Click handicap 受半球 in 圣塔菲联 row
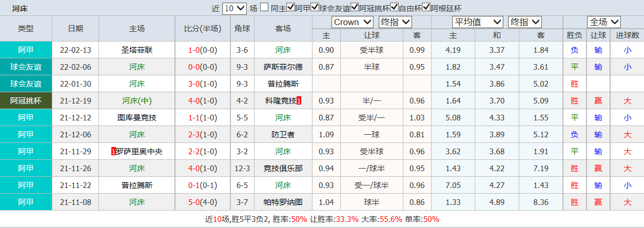Screen dimensions: 644x228 (372, 50)
